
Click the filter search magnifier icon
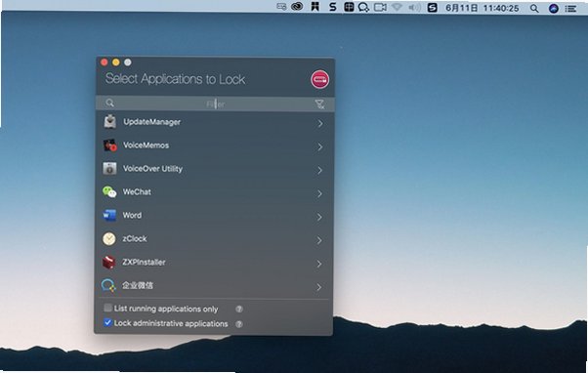109,103
